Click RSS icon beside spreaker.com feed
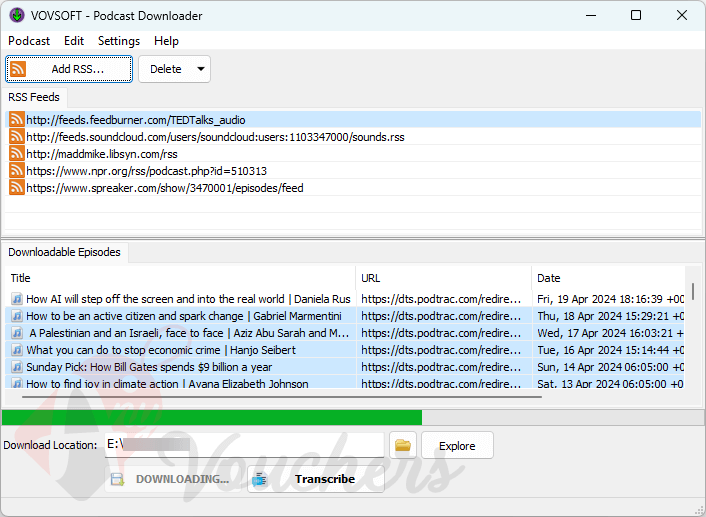Viewport: 706px width, 517px height. click(x=17, y=187)
